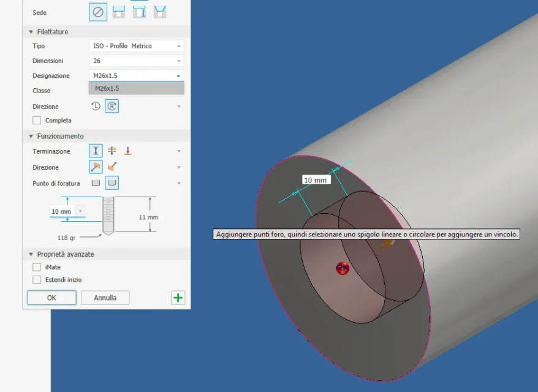Image resolution: width=538 pixels, height=392 pixels.
Task: Choose the countersink seat type icon
Action: tap(160, 12)
